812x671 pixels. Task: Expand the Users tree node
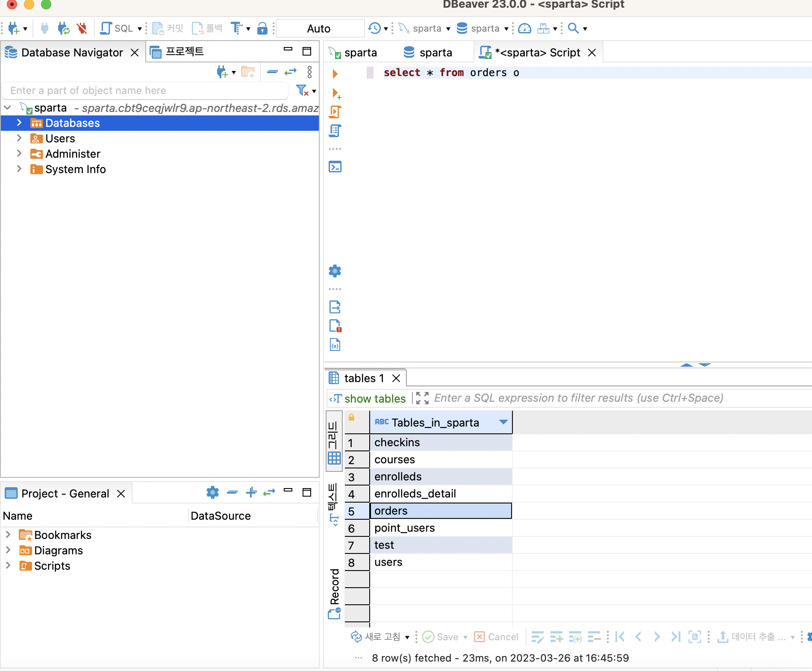coord(19,138)
